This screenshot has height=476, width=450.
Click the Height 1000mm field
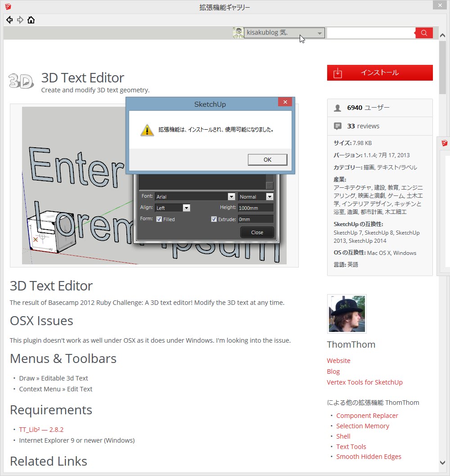point(256,208)
